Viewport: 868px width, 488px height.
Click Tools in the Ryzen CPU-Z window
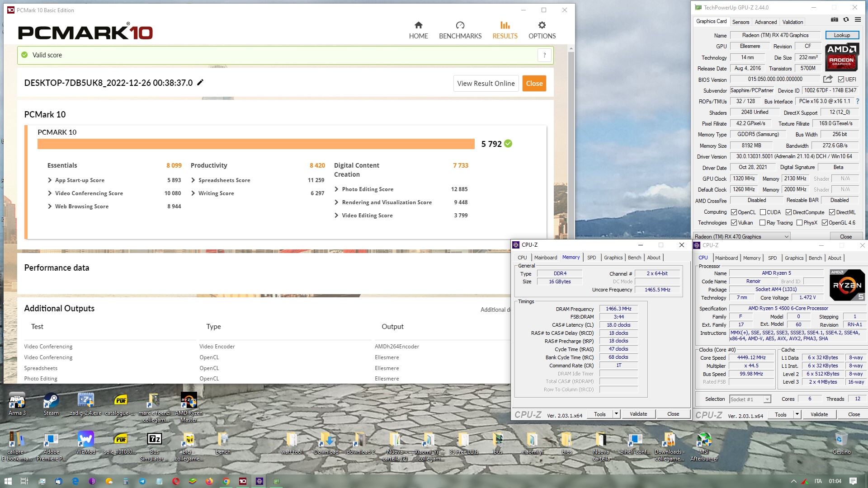(x=780, y=415)
